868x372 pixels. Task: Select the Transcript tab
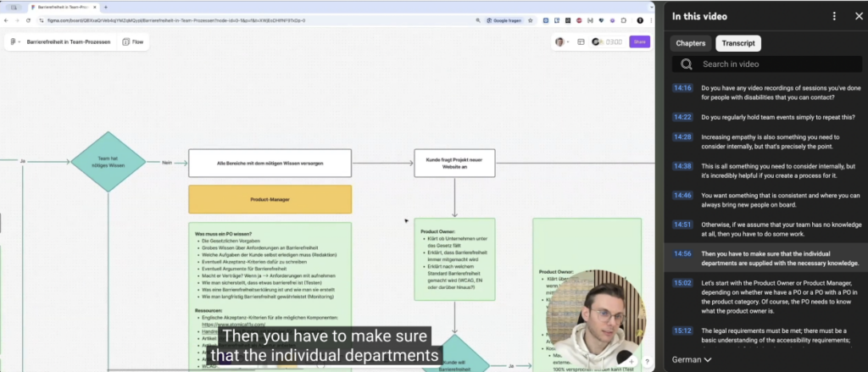pos(738,43)
